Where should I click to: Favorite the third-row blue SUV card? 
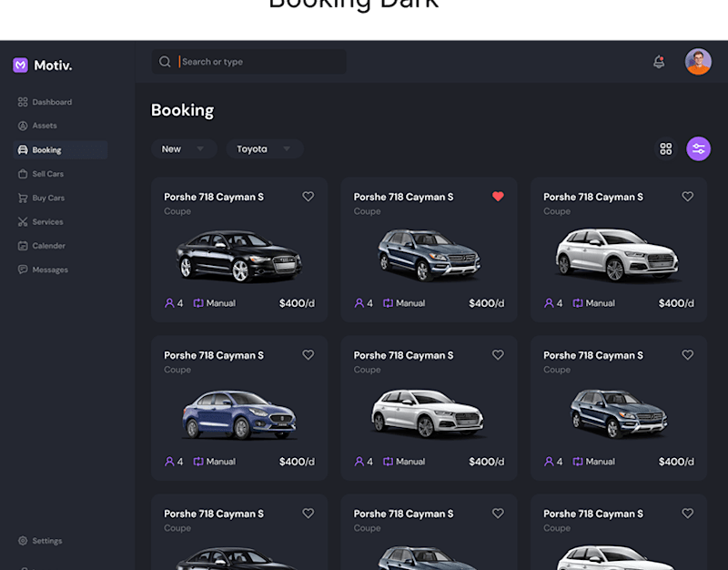(498, 514)
